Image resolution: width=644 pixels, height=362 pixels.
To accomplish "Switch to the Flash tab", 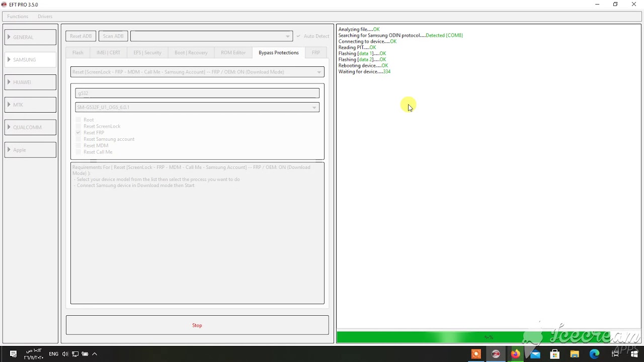I will (x=78, y=53).
